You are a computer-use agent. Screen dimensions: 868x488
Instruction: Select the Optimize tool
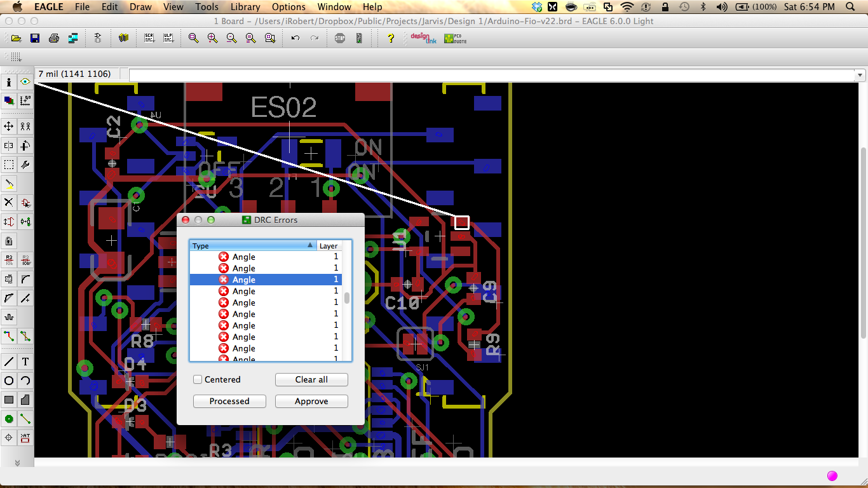[x=25, y=298]
